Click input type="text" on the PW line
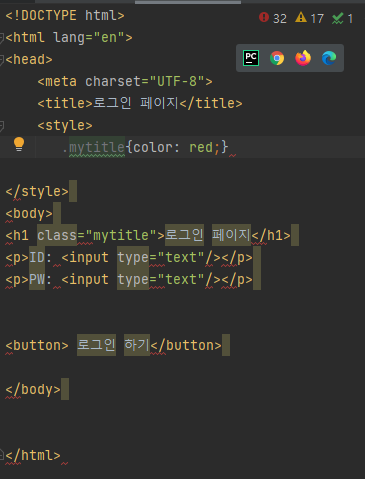This screenshot has width=365, height=479. click(141, 279)
